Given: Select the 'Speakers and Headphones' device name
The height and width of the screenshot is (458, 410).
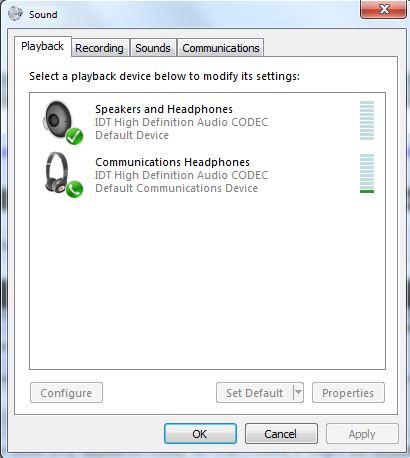Looking at the screenshot, I should click(164, 109).
